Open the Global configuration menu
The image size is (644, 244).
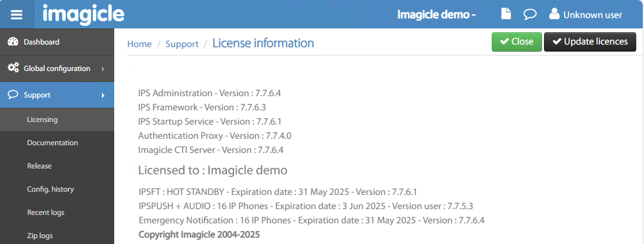coord(57,68)
